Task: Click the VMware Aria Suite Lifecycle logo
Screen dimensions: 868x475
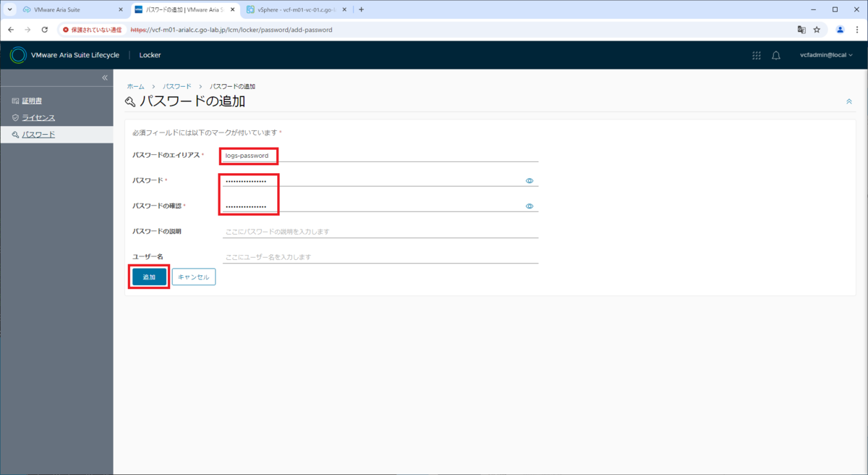Action: click(x=18, y=55)
